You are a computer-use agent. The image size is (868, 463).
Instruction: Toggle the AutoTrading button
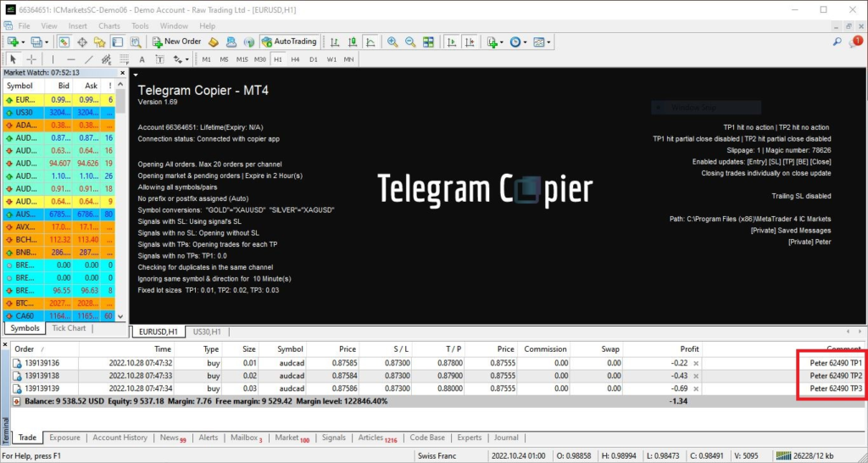coord(289,42)
